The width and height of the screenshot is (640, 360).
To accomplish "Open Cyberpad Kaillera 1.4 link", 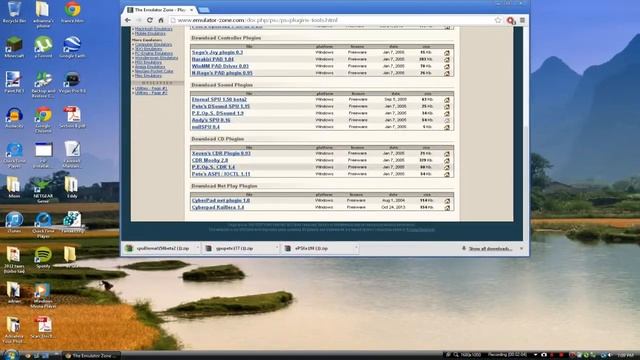I will point(218,207).
